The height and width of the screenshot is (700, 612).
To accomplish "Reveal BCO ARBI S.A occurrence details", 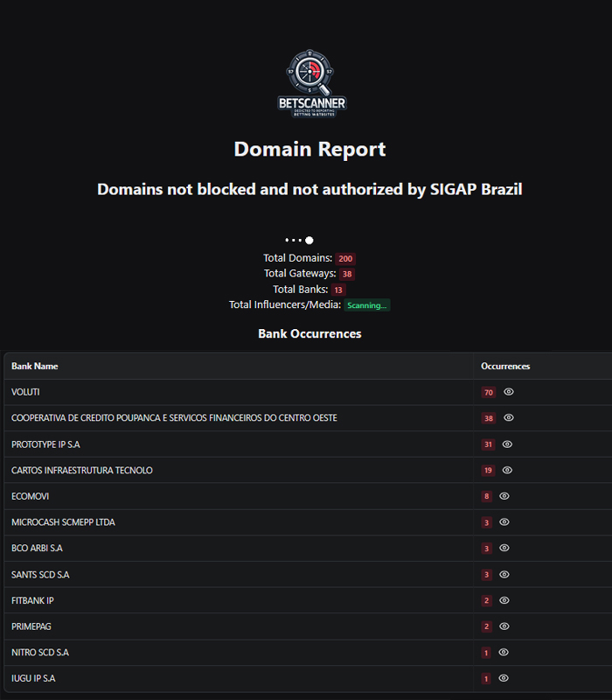I will point(504,548).
